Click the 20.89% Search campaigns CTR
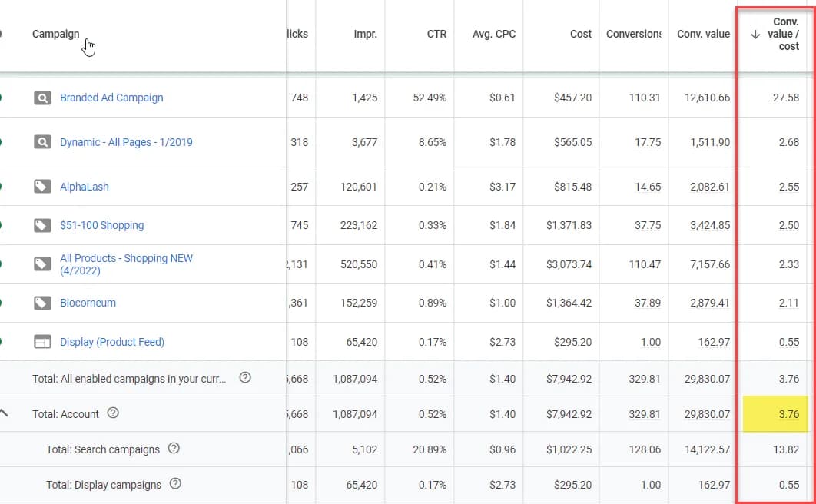 [x=430, y=449]
